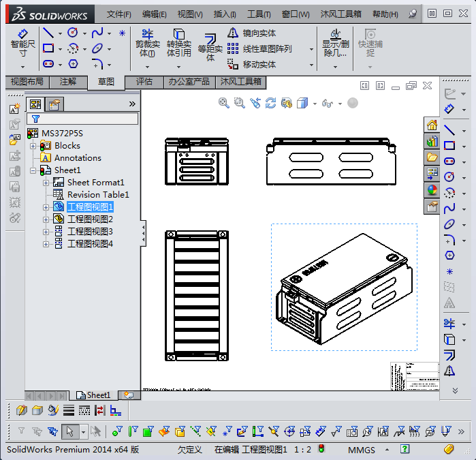The width and height of the screenshot is (476, 460).
Task: Expand the Blocks tree node
Action: coord(33,146)
